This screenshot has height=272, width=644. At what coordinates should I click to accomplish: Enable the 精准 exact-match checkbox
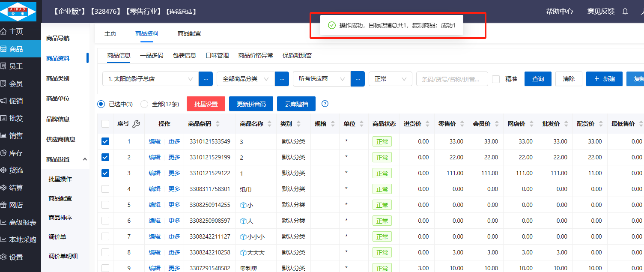click(x=496, y=79)
